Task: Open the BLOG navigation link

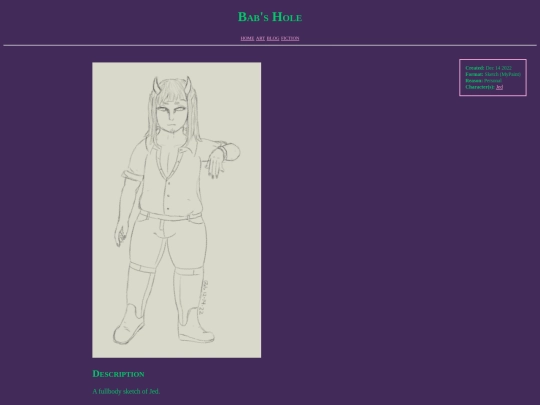Action: (x=273, y=38)
